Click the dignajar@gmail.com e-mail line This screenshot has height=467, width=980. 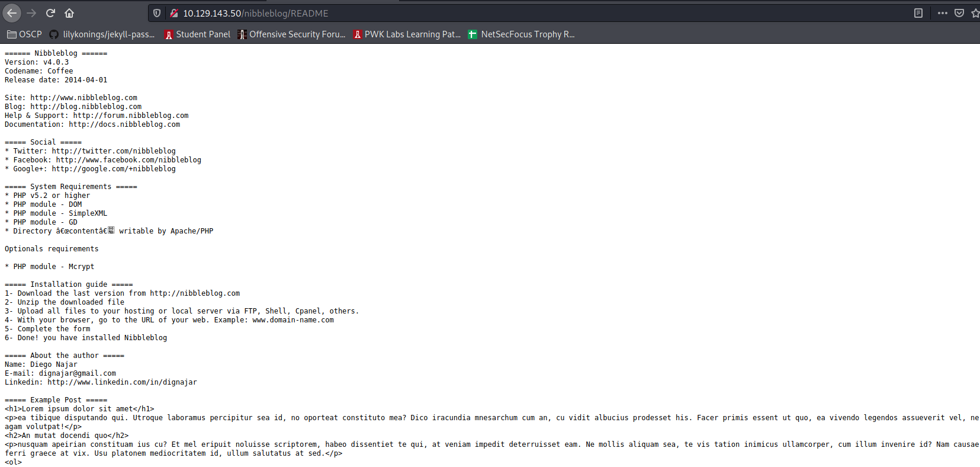click(60, 373)
